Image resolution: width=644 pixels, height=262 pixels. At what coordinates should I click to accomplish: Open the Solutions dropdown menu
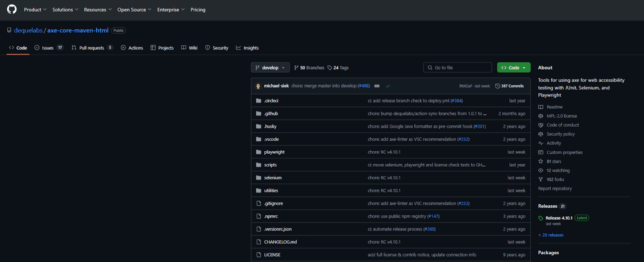[65, 10]
